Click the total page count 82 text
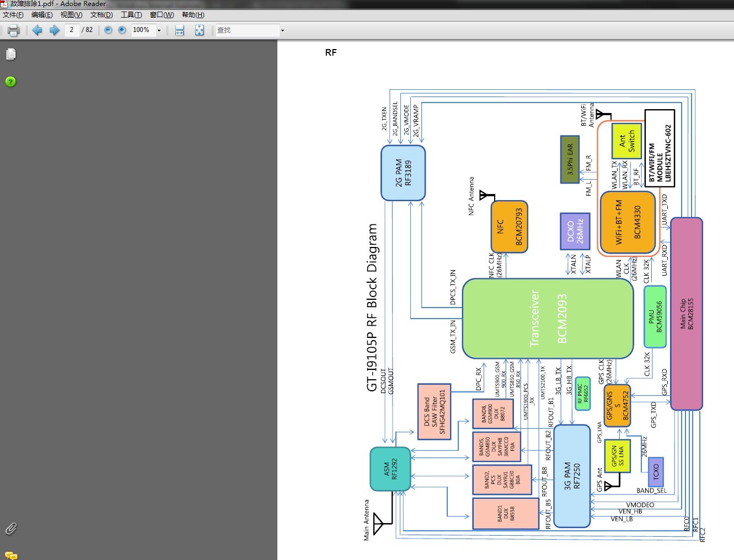The height and width of the screenshot is (560, 734). click(x=89, y=30)
